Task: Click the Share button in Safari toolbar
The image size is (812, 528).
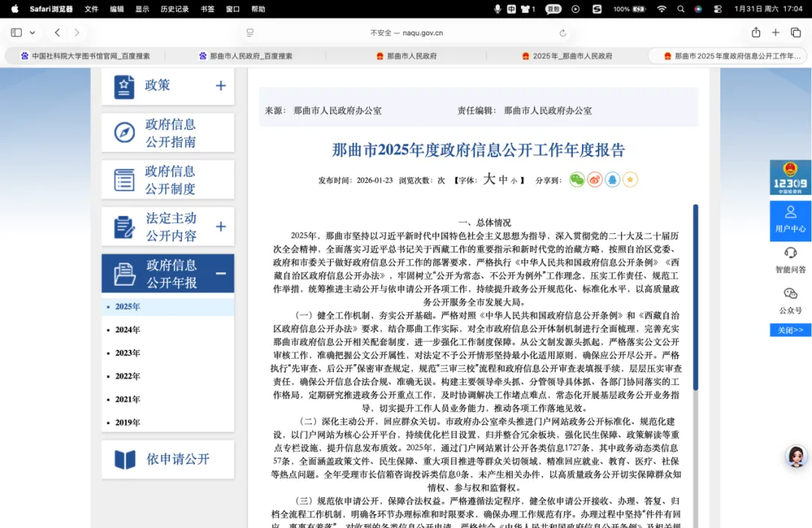Action: point(756,32)
